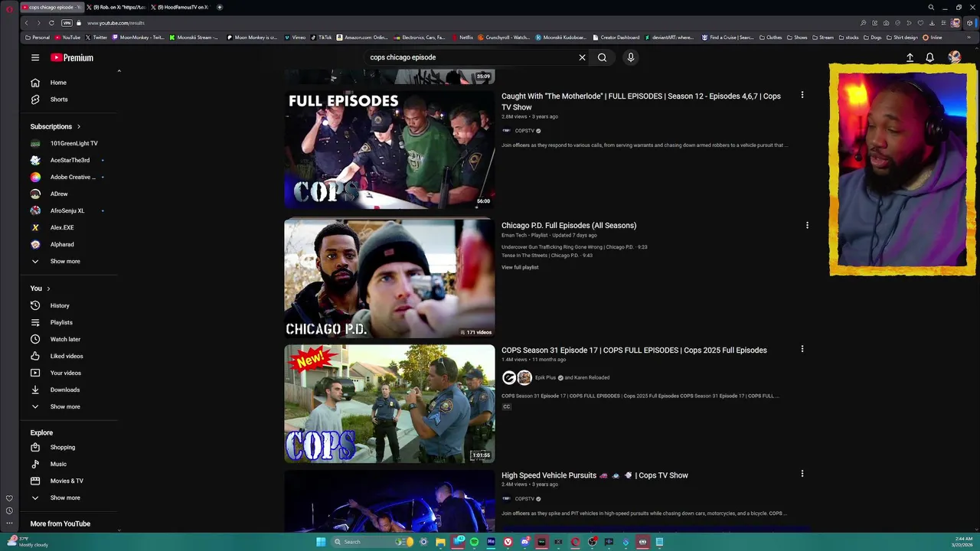Click the magnifier search button
The image size is (980, 551).
602,57
